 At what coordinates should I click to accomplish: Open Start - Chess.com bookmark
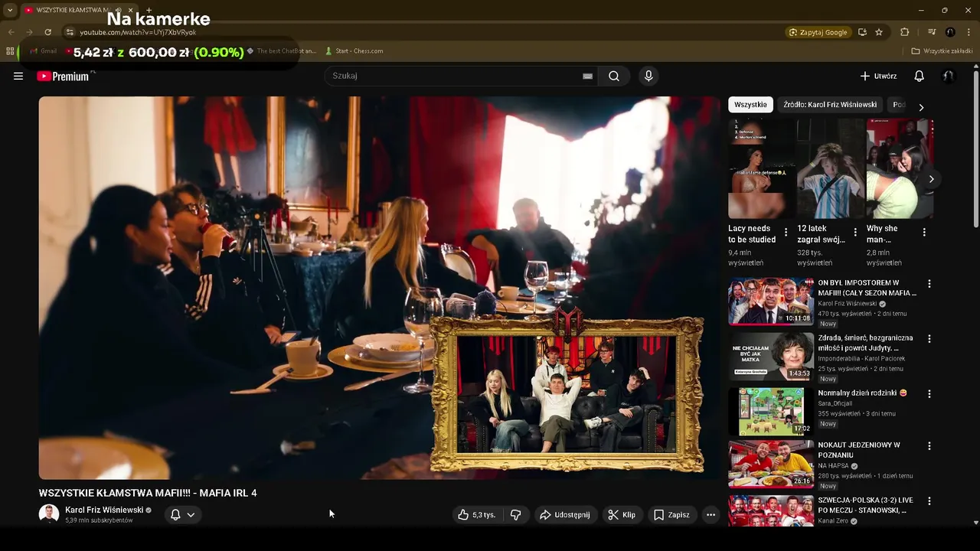click(x=354, y=51)
